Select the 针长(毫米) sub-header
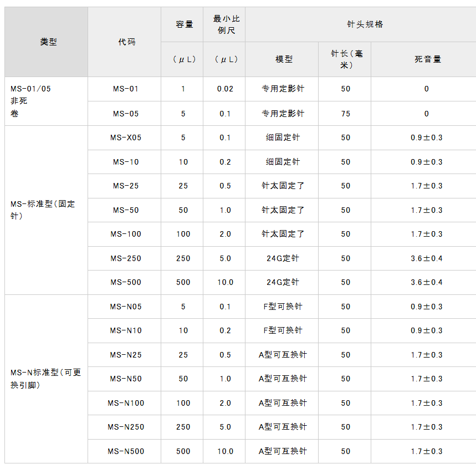The width and height of the screenshot is (476, 469). point(345,59)
